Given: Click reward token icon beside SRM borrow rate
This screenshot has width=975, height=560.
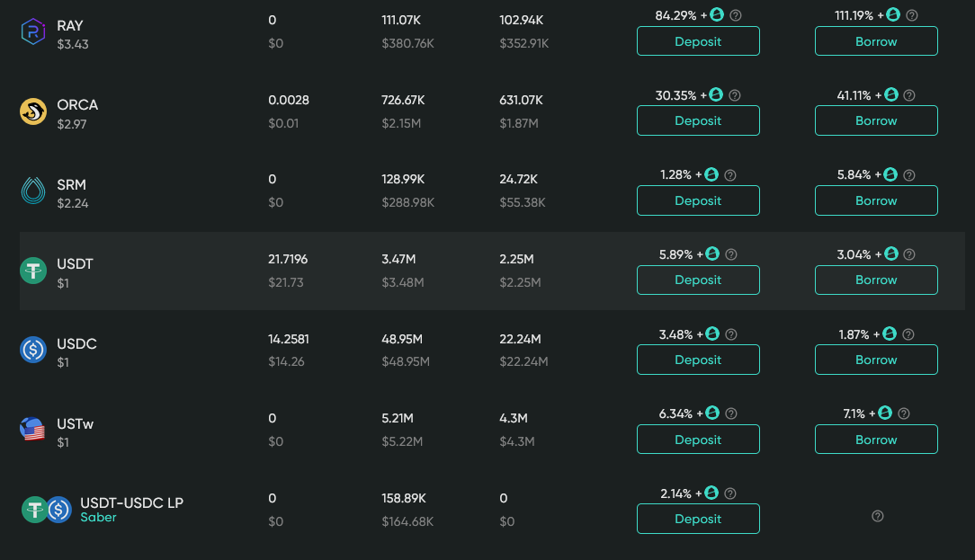Looking at the screenshot, I should (x=890, y=175).
